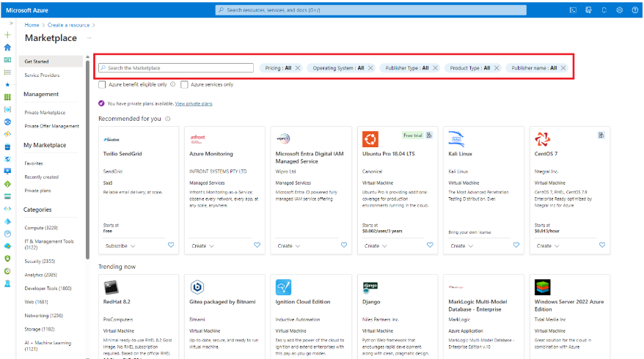Click the Ubuntu Pro logo icon

point(370,139)
